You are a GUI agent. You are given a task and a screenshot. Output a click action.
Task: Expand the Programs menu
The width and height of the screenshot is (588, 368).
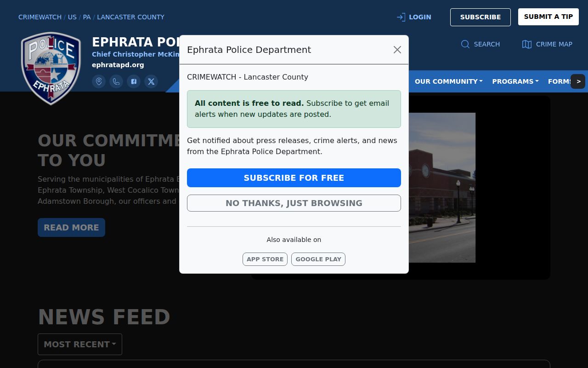(x=515, y=81)
